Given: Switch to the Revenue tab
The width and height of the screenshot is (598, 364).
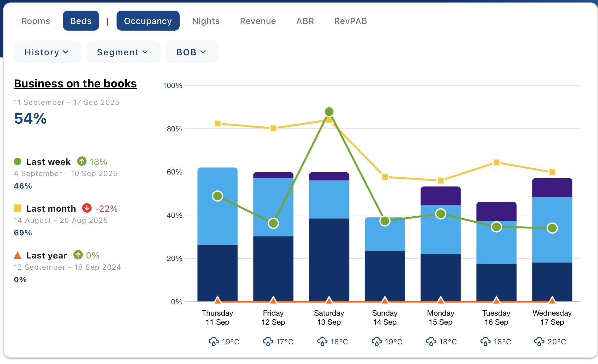Looking at the screenshot, I should (258, 21).
